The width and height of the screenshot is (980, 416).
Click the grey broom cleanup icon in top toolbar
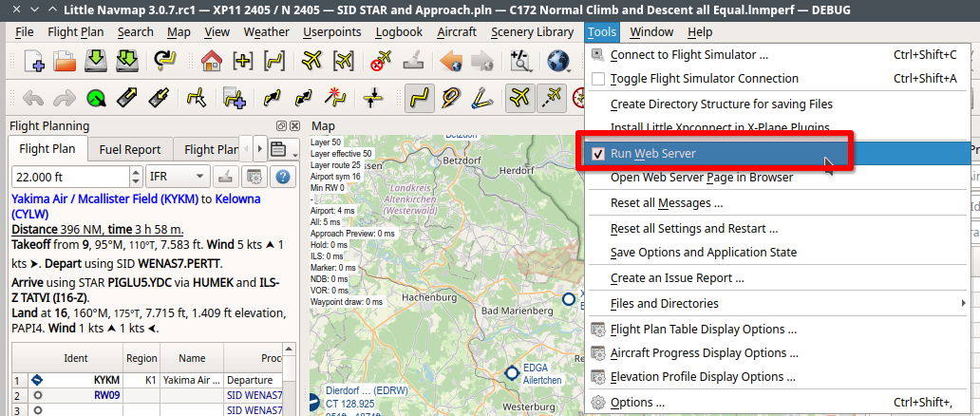(x=413, y=62)
